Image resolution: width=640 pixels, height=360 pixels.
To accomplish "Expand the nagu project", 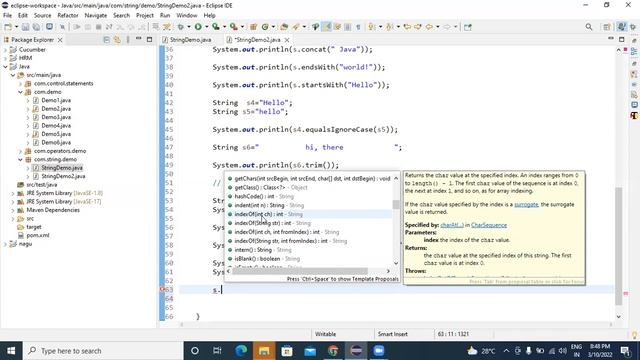I will point(5,244).
